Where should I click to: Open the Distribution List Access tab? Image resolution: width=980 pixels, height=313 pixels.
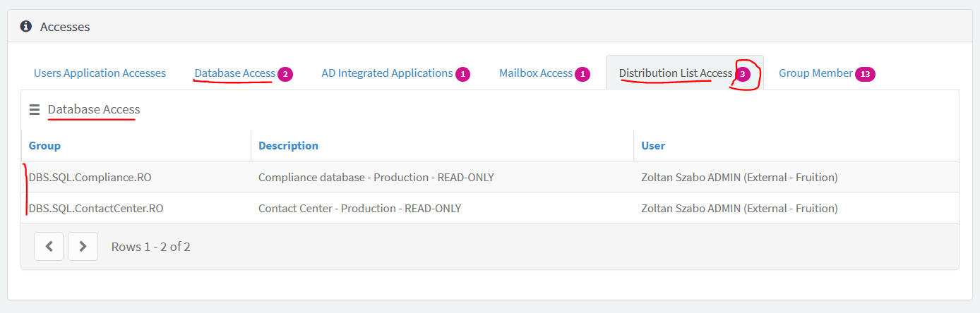click(x=684, y=73)
